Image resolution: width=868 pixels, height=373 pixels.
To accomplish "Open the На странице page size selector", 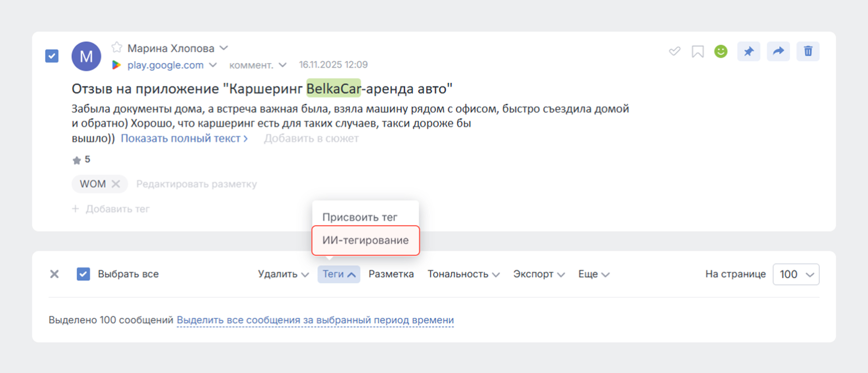I will tap(796, 274).
